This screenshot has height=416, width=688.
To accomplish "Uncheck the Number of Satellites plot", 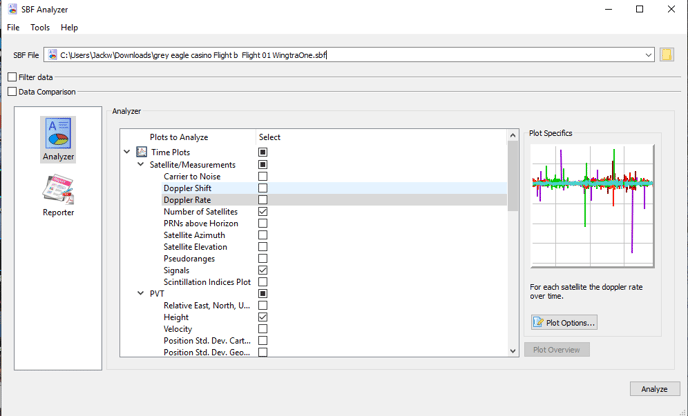I will point(263,212).
